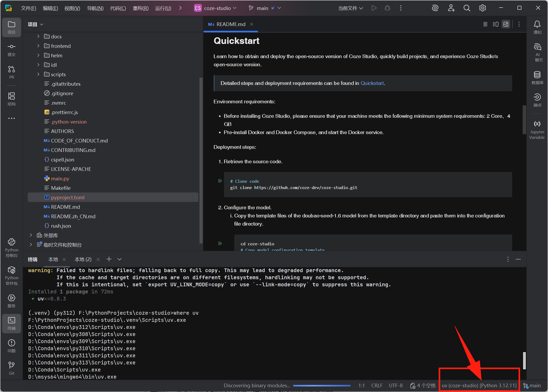Image resolution: width=548 pixels, height=392 pixels.
Task: Open the Problems tool window
Action: coord(12,346)
